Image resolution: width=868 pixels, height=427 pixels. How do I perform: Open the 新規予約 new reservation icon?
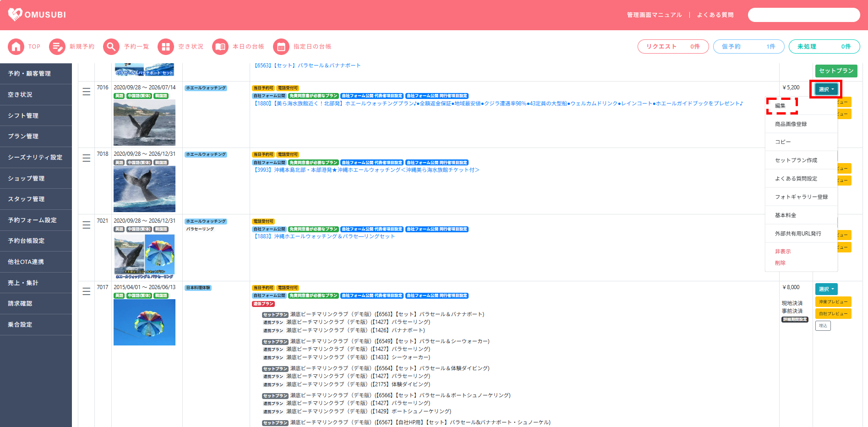click(57, 47)
